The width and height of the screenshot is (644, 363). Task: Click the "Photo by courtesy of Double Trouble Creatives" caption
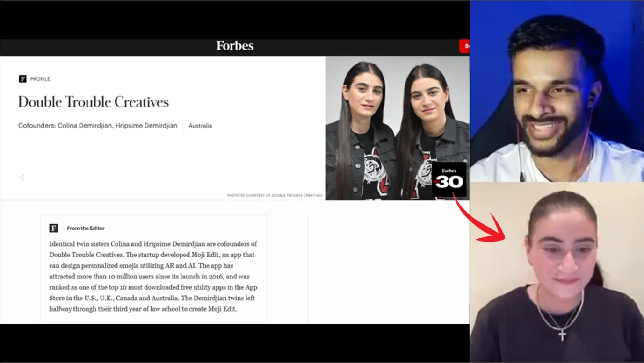275,195
